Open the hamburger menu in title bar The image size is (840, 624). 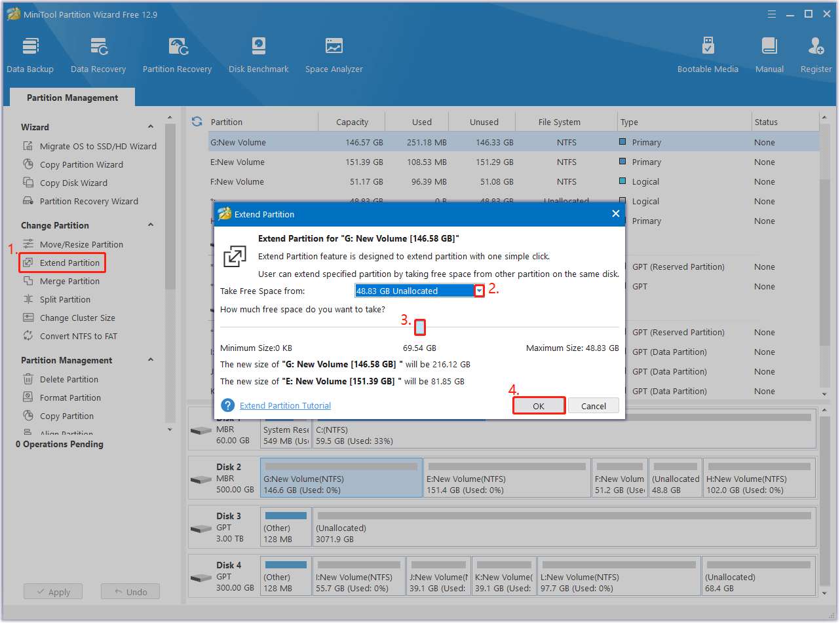point(772,14)
